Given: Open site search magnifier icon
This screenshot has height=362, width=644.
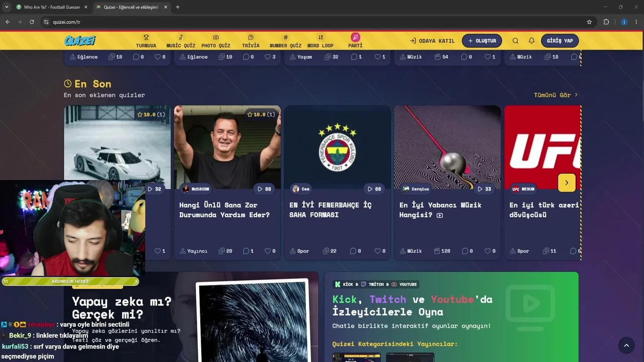Looking at the screenshot, I should [515, 41].
